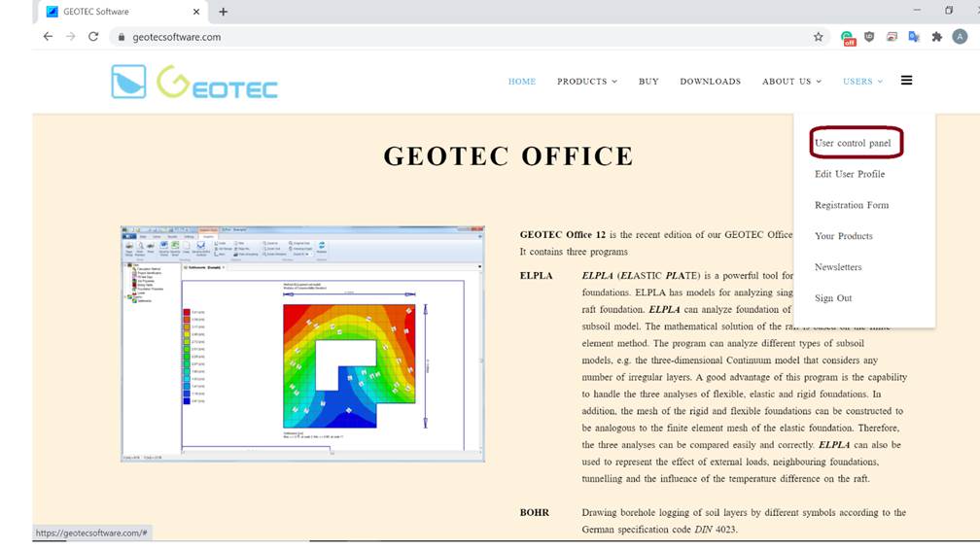Go to HOME in navigation bar

[x=522, y=82]
